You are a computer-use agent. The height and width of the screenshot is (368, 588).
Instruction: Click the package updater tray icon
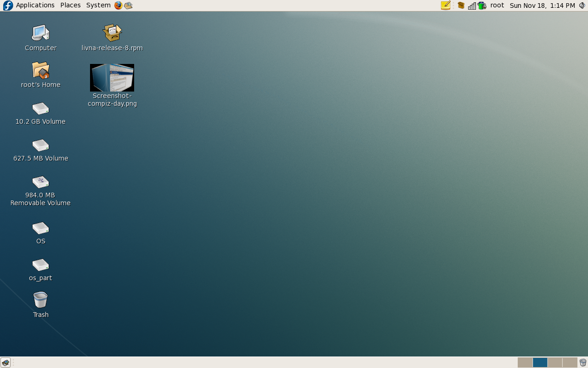click(461, 6)
